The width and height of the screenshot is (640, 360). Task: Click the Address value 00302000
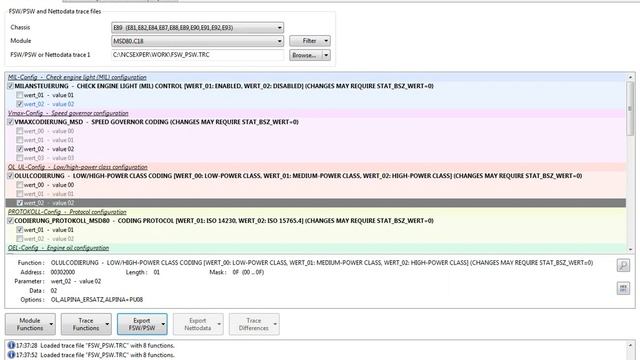[x=63, y=272]
